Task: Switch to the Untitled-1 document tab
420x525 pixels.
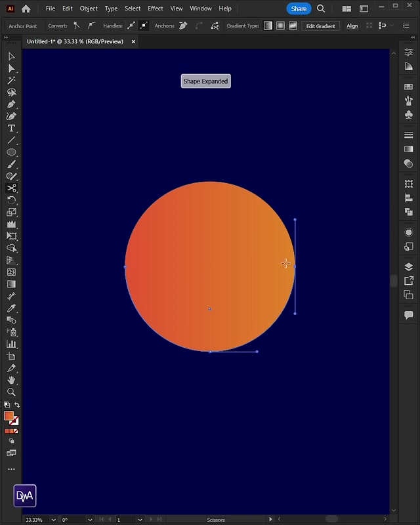Action: coord(75,41)
